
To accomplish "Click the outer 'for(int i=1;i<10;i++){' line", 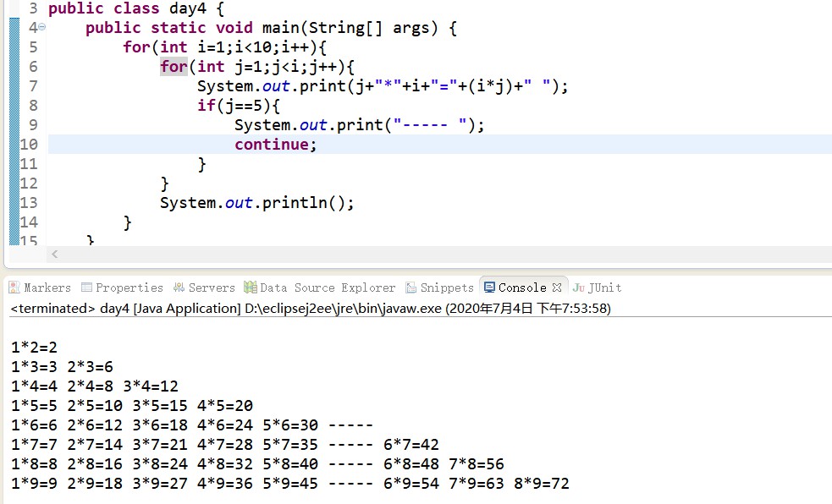I will [x=225, y=47].
